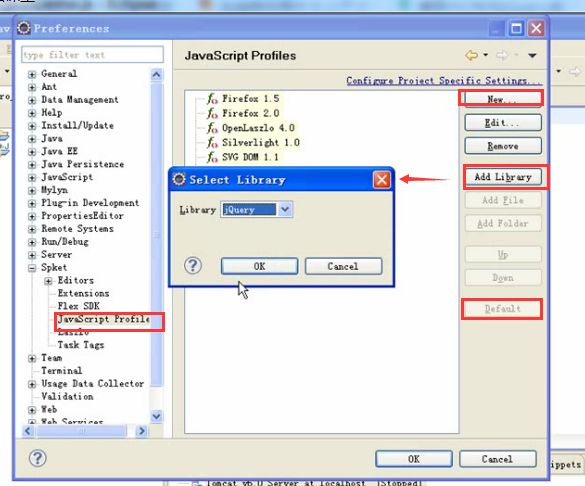Click Cancel at bottom of Preferences
585x486 pixels.
click(x=498, y=459)
